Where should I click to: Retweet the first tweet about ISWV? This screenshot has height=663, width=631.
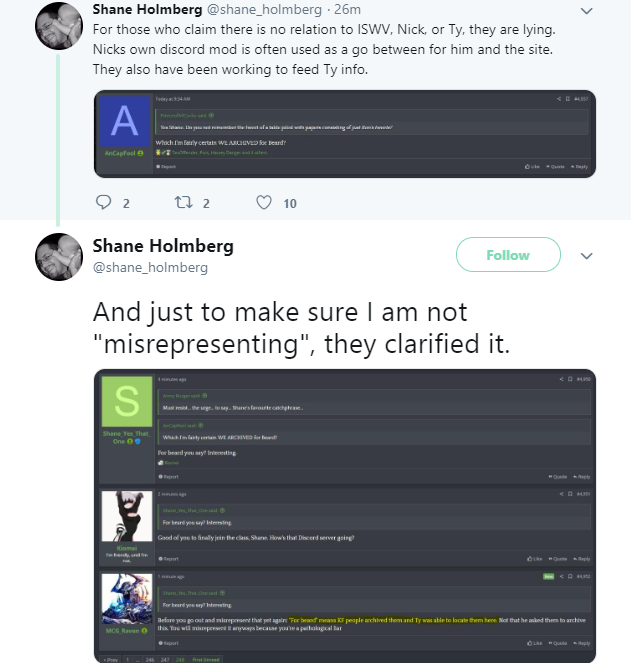[184, 203]
